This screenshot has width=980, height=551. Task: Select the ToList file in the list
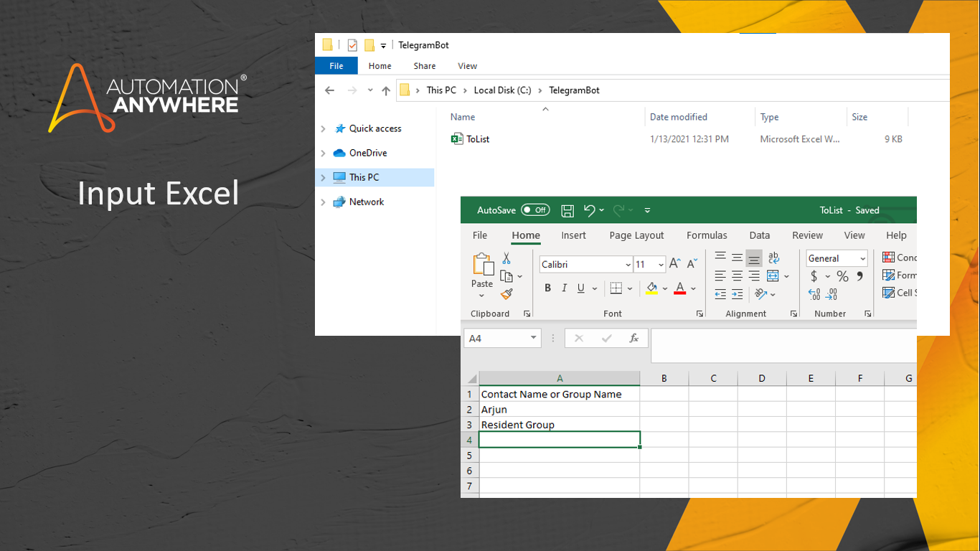[477, 139]
